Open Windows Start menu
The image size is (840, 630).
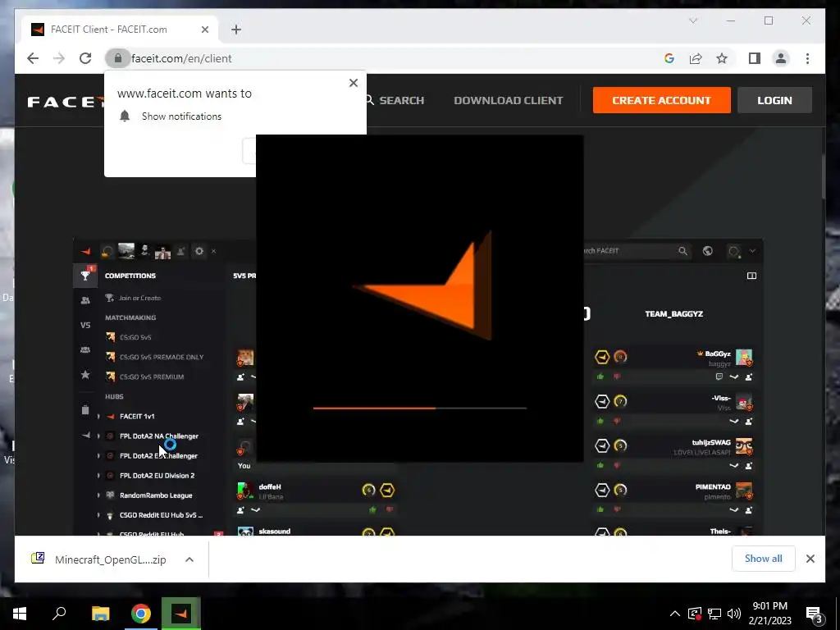(x=20, y=614)
